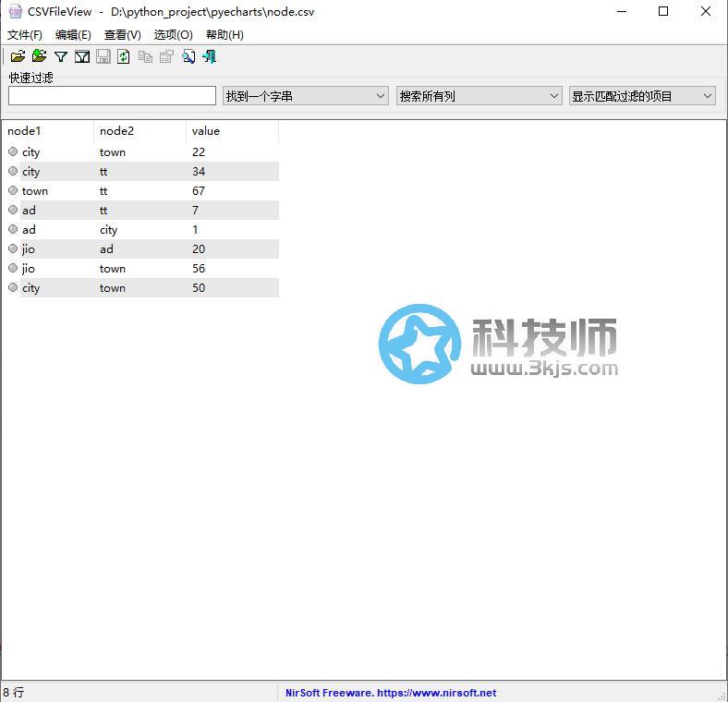
Task: Click the row icon for city town 22
Action: point(13,151)
